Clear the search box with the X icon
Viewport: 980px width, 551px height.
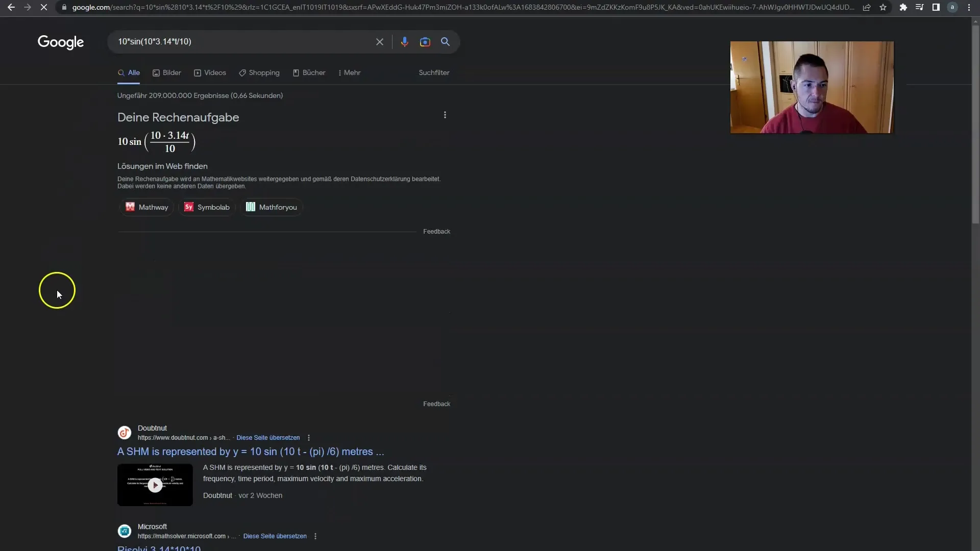point(380,42)
